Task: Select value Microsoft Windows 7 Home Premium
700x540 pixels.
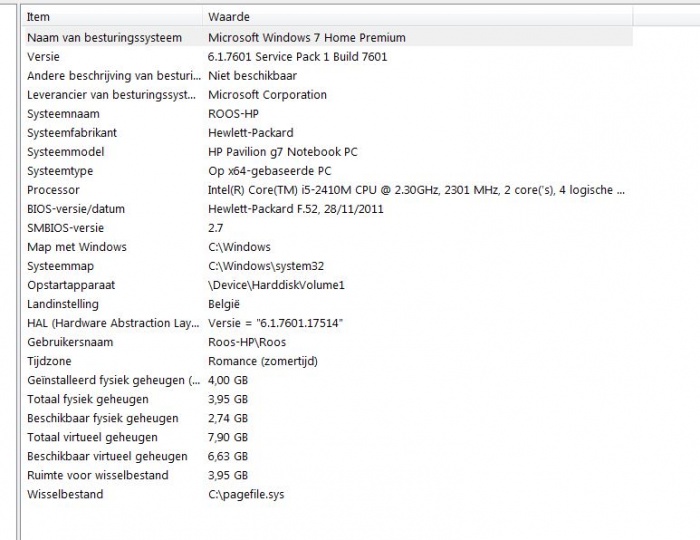Action: click(307, 37)
